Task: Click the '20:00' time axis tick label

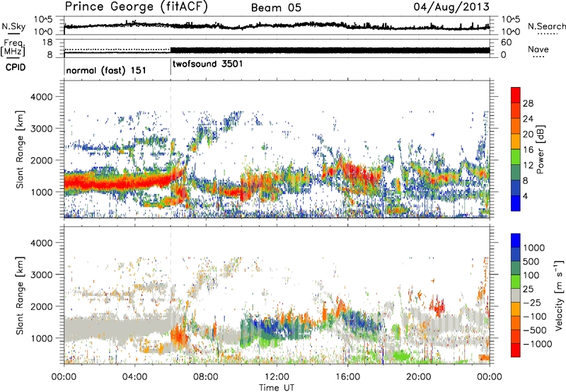Action: tap(419, 377)
